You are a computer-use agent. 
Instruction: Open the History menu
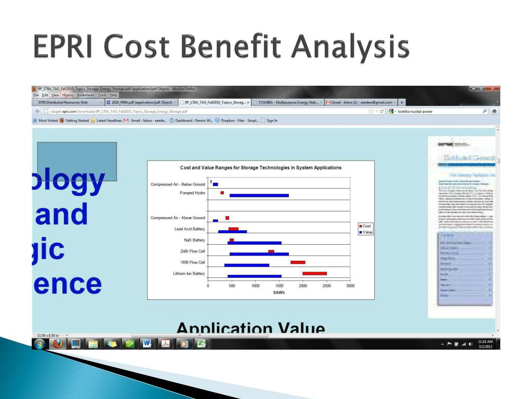pyautogui.click(x=68, y=96)
